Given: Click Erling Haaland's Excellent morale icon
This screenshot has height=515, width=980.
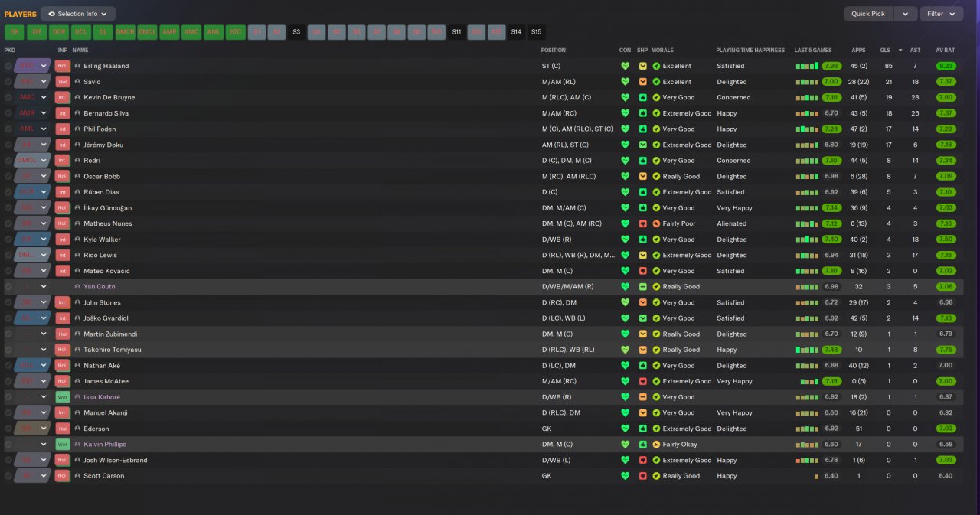Looking at the screenshot, I should coord(656,66).
